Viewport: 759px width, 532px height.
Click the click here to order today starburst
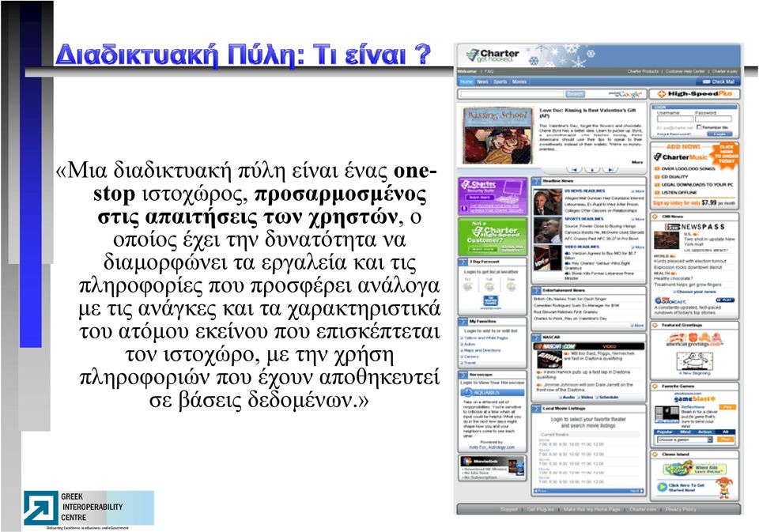[726, 154]
